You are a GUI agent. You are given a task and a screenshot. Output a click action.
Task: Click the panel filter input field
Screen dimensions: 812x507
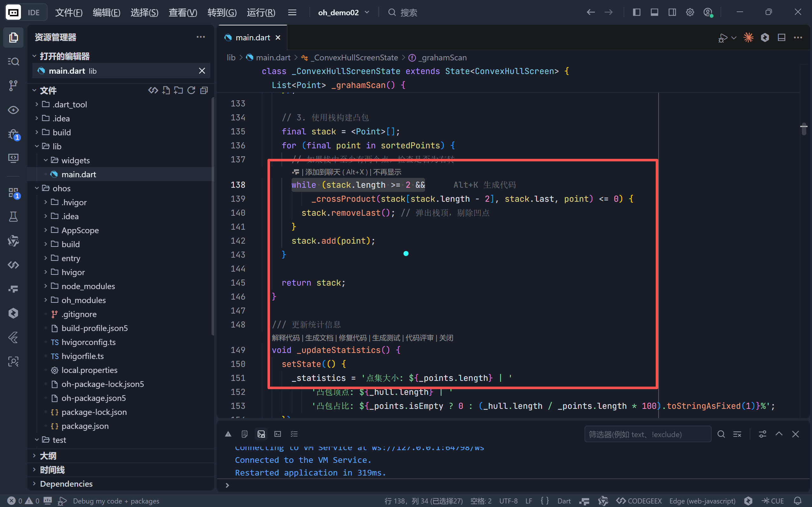pos(647,434)
